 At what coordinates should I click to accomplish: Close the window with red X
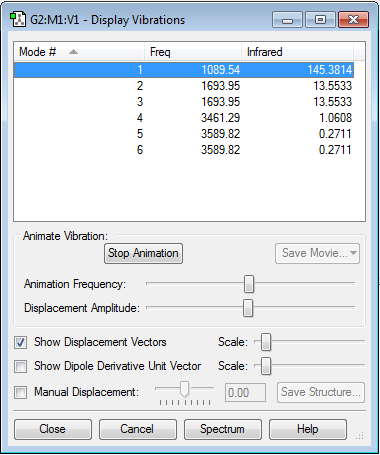(353, 20)
